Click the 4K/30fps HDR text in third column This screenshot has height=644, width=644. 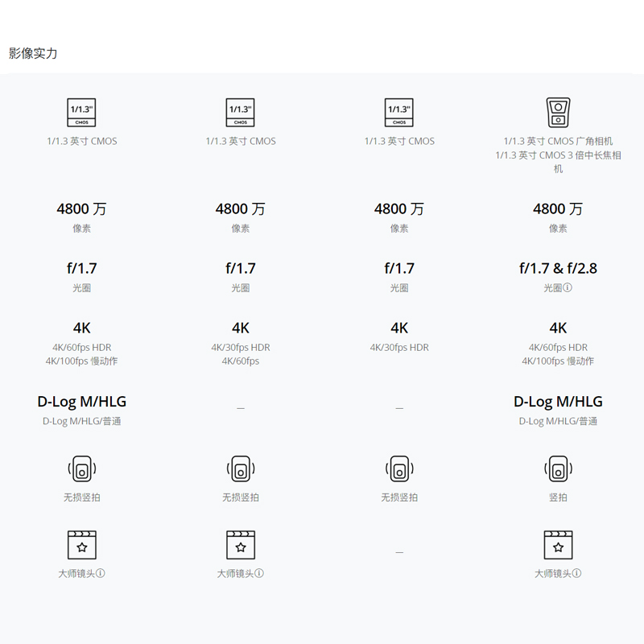tap(399, 348)
